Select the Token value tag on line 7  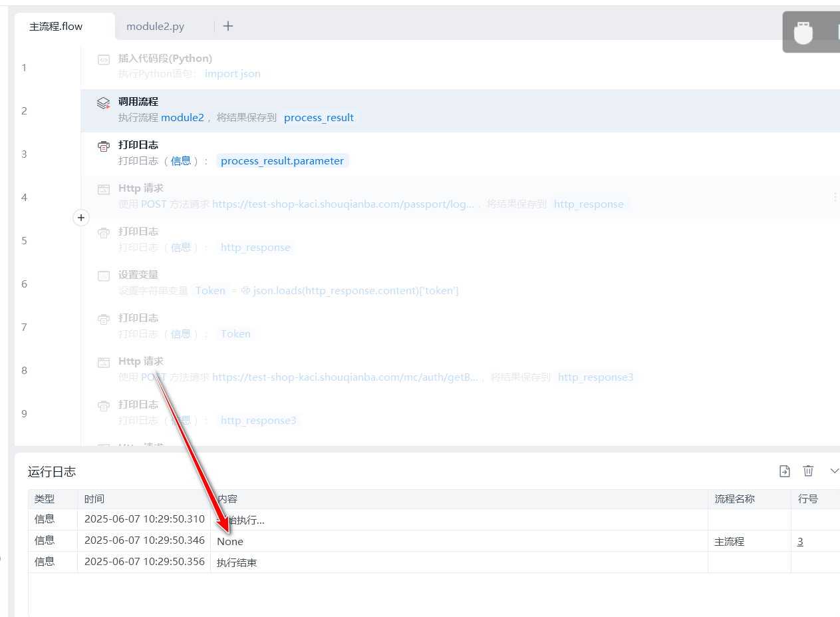pyautogui.click(x=235, y=334)
